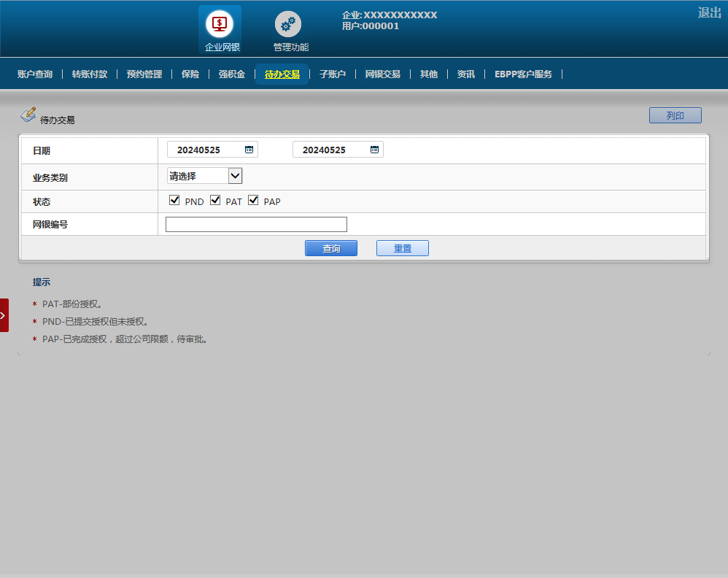
Task: Toggle the PAT status checkbox
Action: click(x=215, y=201)
